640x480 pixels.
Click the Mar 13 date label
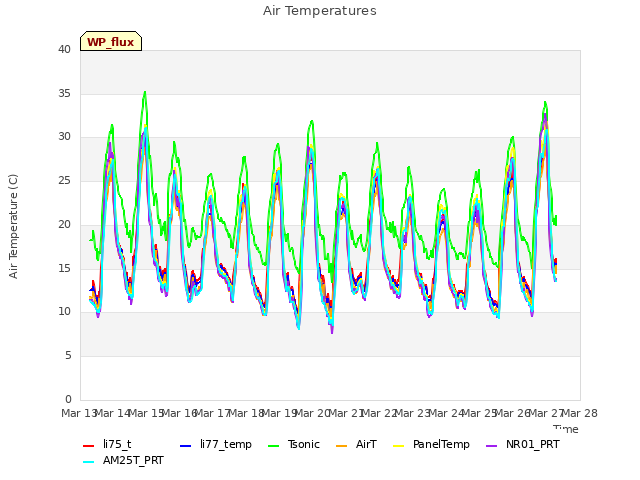tap(78, 413)
